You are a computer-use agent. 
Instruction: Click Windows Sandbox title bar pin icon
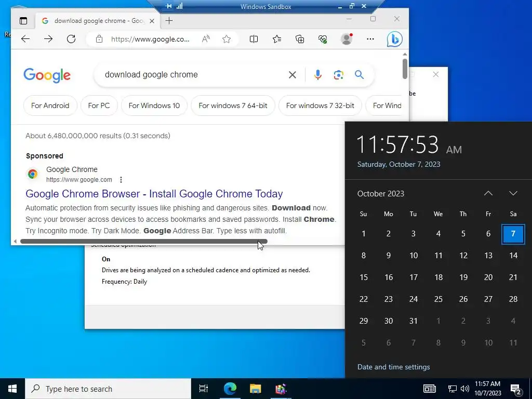click(169, 6)
